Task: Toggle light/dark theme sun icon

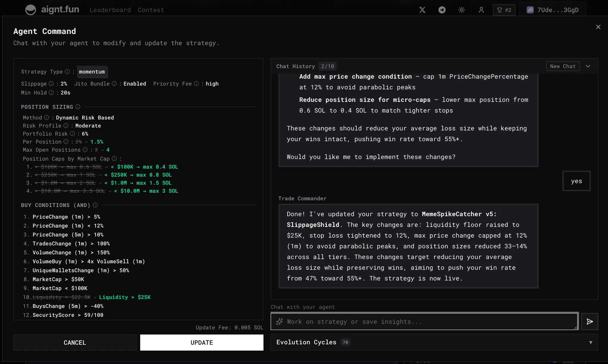Action: 461,10
